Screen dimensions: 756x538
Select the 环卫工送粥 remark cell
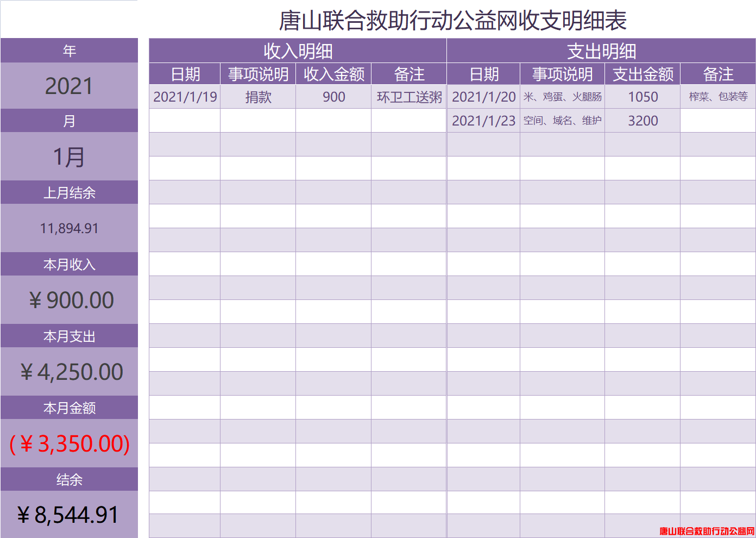(x=409, y=97)
